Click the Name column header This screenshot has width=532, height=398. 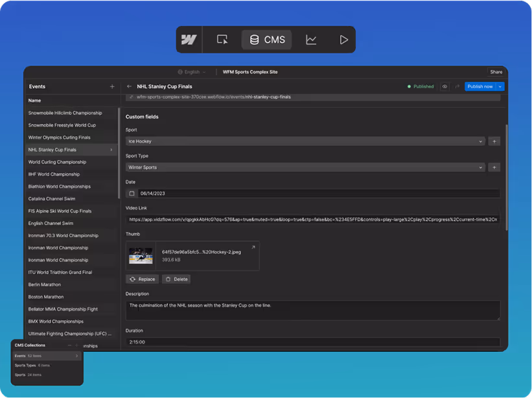click(34, 100)
